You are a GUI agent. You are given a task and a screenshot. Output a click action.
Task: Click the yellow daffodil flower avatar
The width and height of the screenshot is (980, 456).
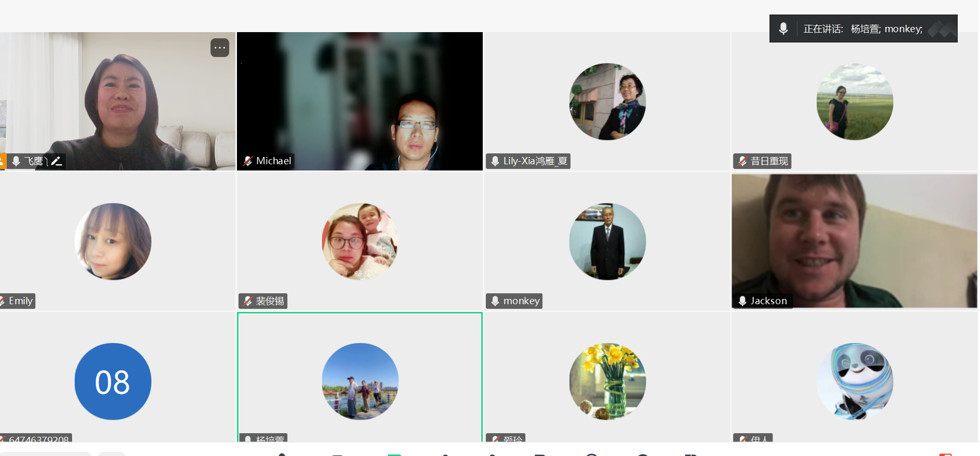point(607,381)
